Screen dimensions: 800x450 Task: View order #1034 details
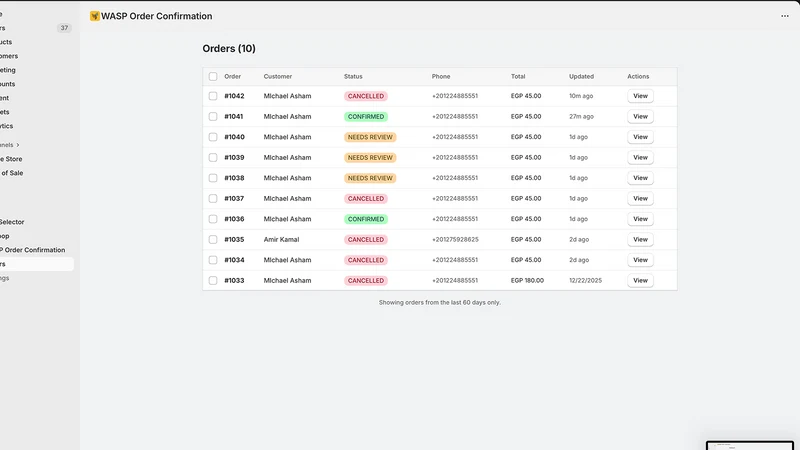tap(640, 260)
